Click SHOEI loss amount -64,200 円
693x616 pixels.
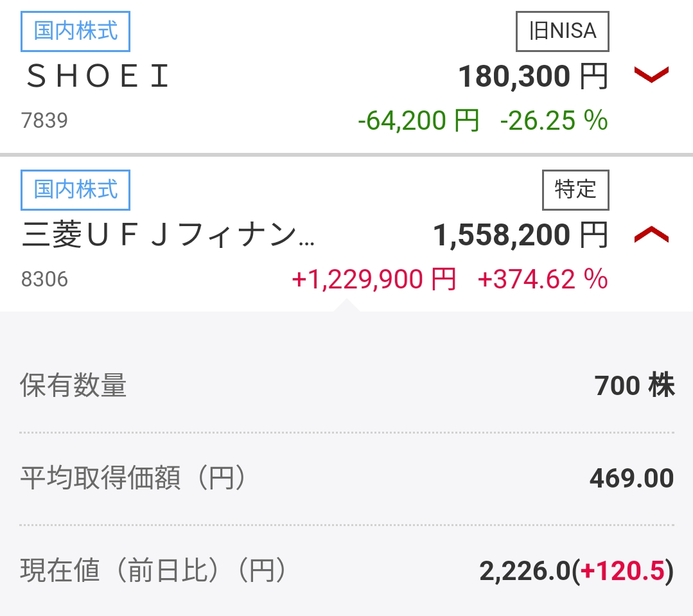click(418, 120)
